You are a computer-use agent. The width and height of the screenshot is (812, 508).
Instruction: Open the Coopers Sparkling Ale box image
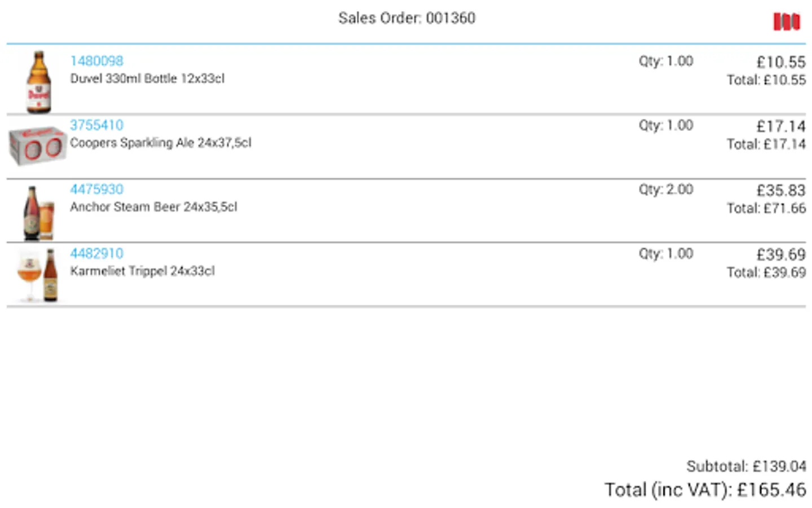pos(37,146)
